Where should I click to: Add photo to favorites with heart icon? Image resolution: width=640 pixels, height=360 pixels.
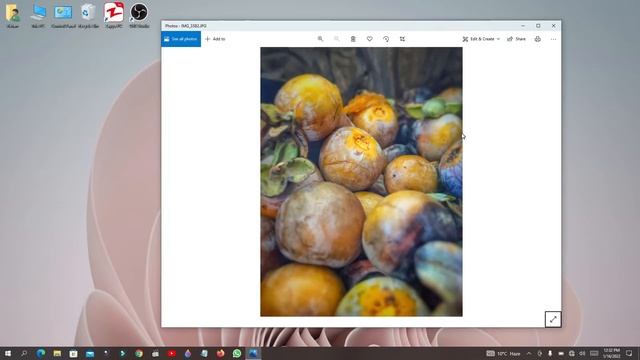click(x=369, y=39)
